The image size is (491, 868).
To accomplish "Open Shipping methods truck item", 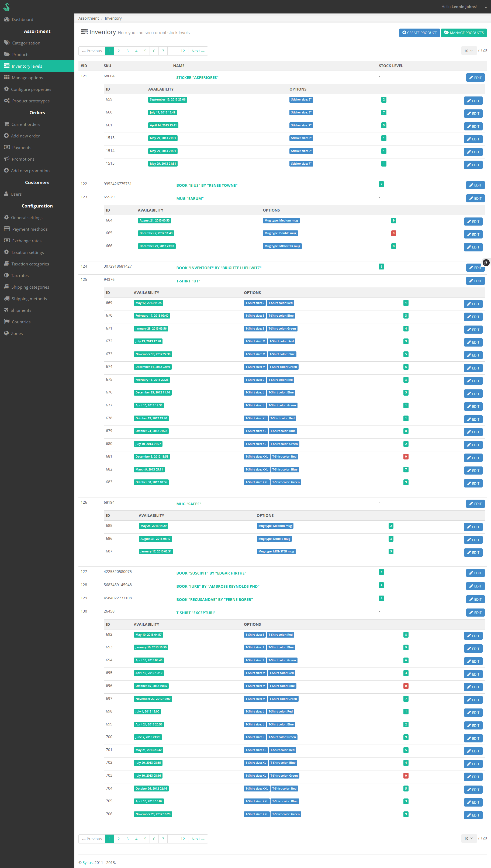I will coord(37,299).
